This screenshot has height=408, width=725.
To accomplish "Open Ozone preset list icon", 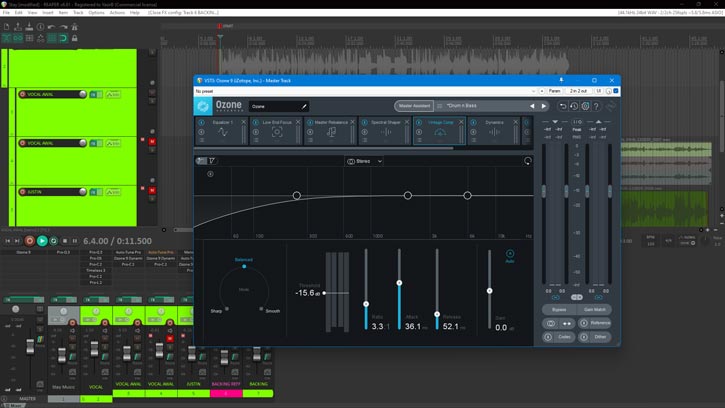I will (439, 106).
